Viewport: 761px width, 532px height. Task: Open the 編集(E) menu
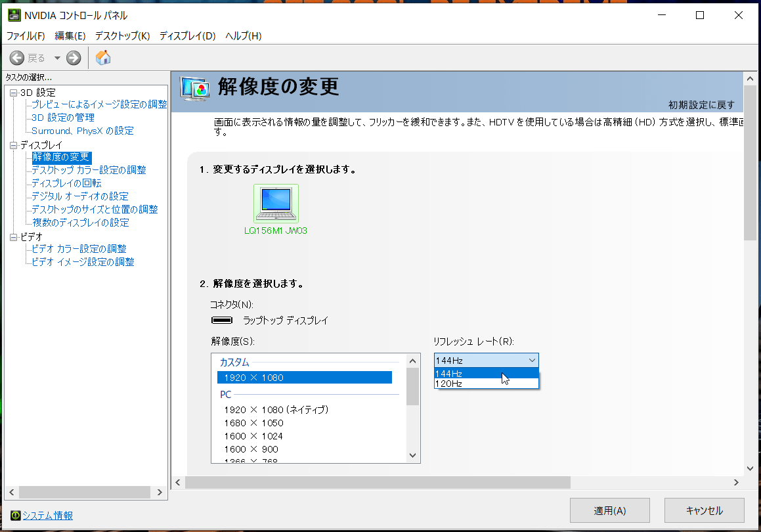click(70, 36)
